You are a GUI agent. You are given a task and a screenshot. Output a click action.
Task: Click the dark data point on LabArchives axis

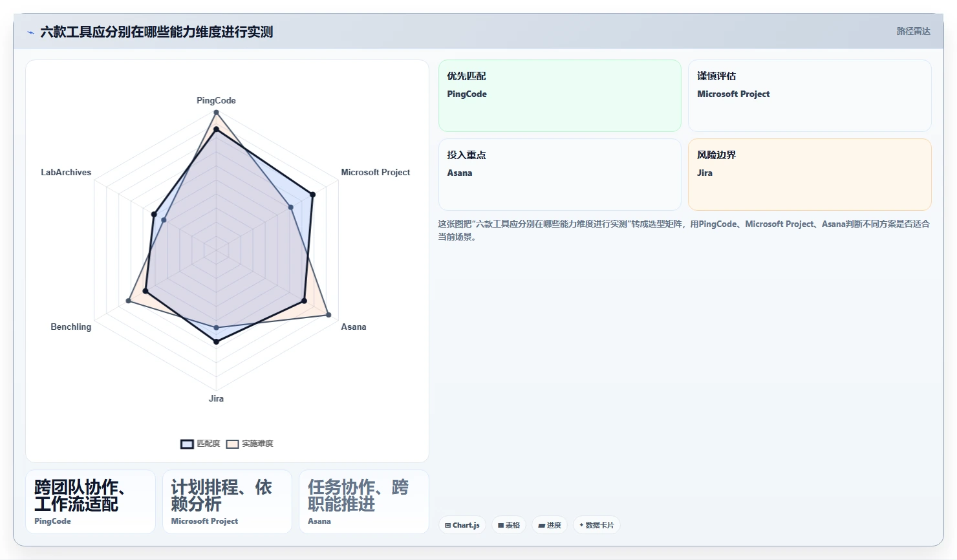[x=154, y=214]
